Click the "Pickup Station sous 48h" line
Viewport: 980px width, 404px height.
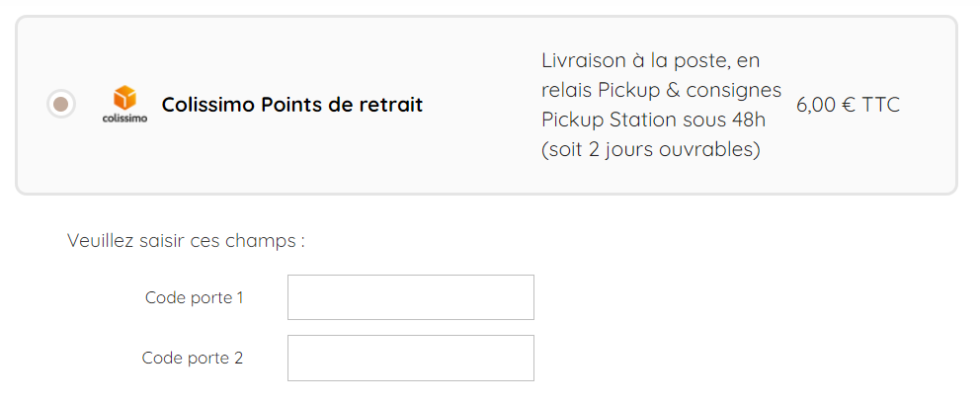[x=653, y=121]
